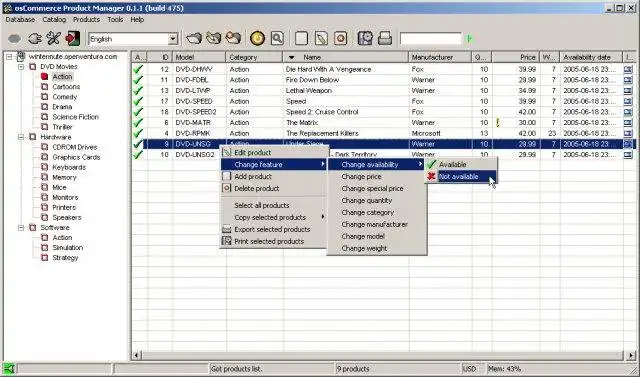Click the first folder category icon in toolbar
This screenshot has width=640, height=377.
[x=194, y=38]
